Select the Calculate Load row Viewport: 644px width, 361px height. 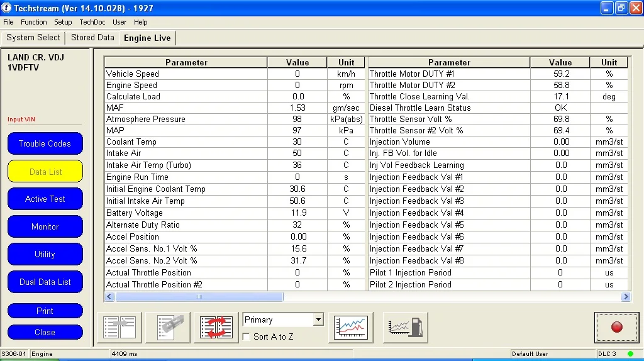235,96
